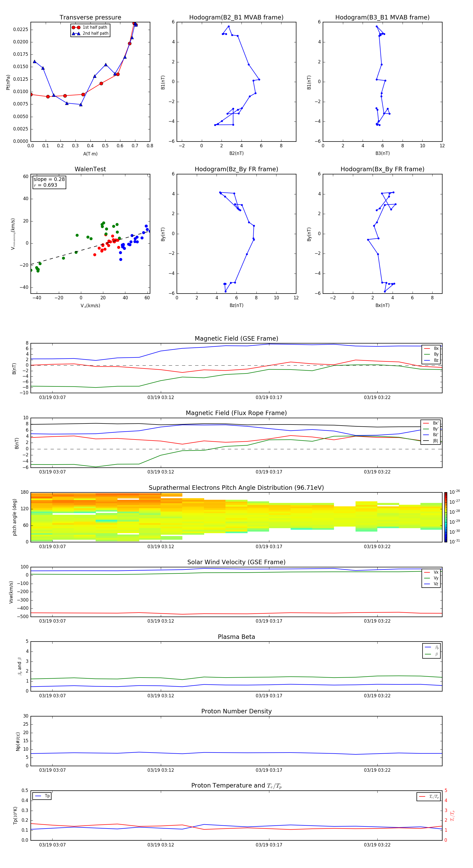This screenshot has height=868, width=473.
Task: Click '03/19 03:12' tick under Plasma Beta panel
Action: click(161, 696)
